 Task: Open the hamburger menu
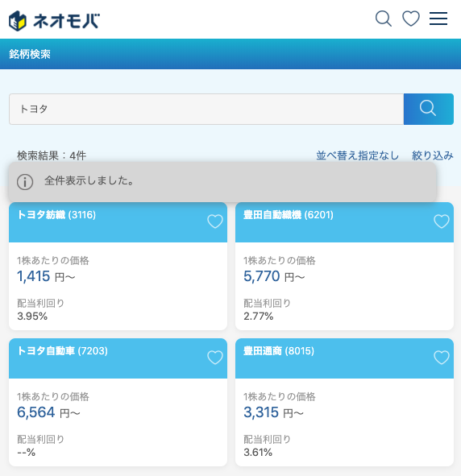(x=438, y=19)
